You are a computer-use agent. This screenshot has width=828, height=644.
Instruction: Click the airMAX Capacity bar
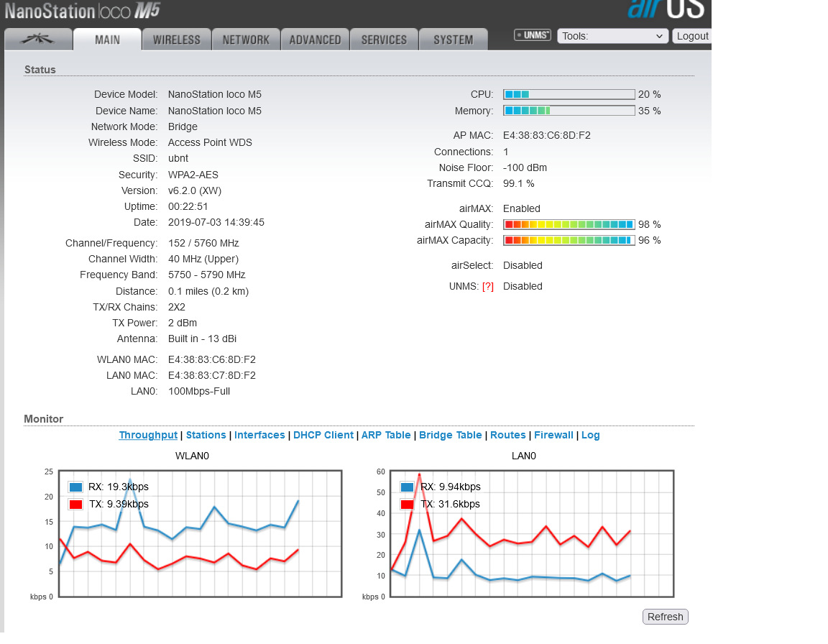click(569, 241)
